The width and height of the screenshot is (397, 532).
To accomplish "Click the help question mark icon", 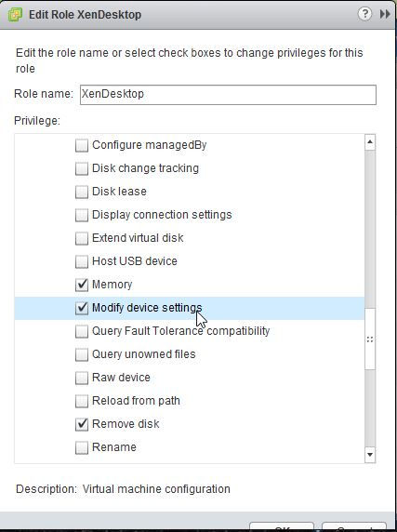I will 364,14.
